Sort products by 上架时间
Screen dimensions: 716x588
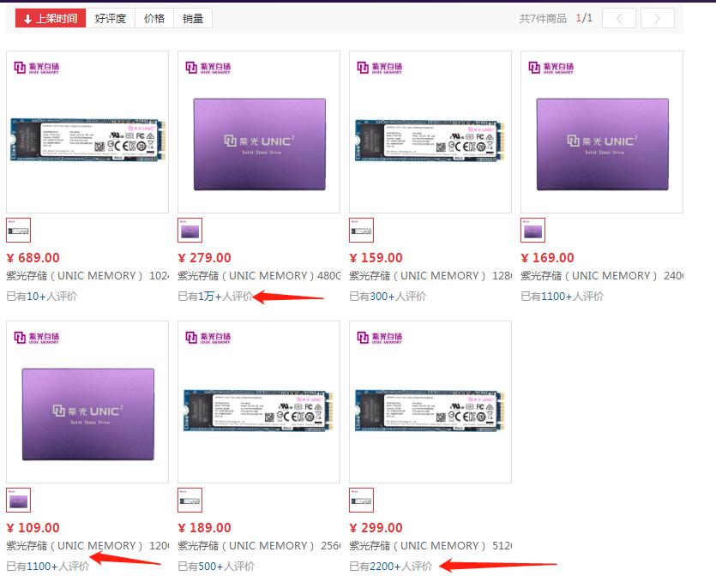[51, 19]
